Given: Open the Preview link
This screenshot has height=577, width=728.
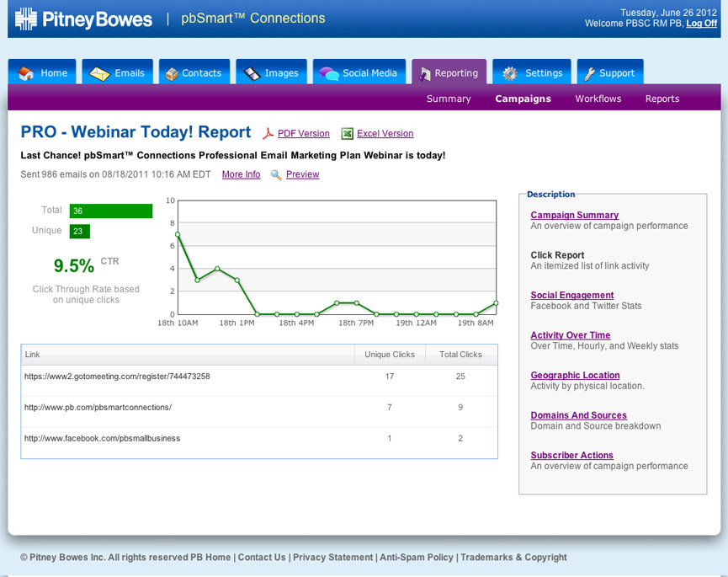Looking at the screenshot, I should [x=303, y=174].
